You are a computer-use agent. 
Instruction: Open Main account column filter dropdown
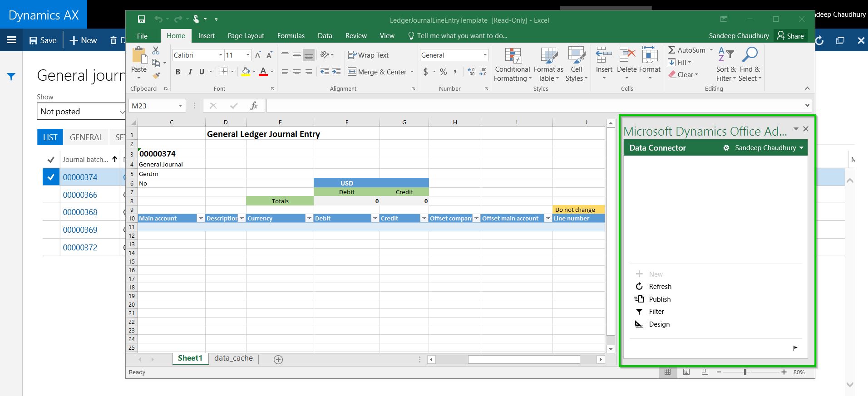click(200, 219)
